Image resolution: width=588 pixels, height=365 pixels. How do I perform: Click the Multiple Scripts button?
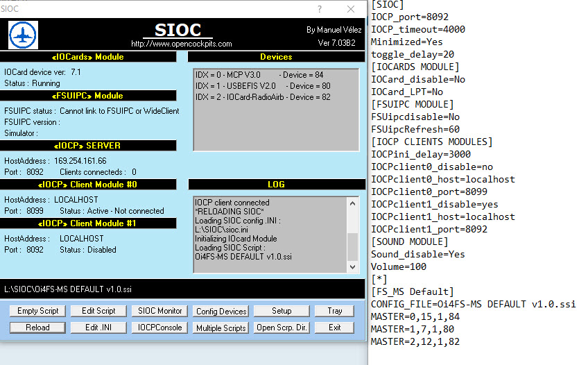[221, 328]
